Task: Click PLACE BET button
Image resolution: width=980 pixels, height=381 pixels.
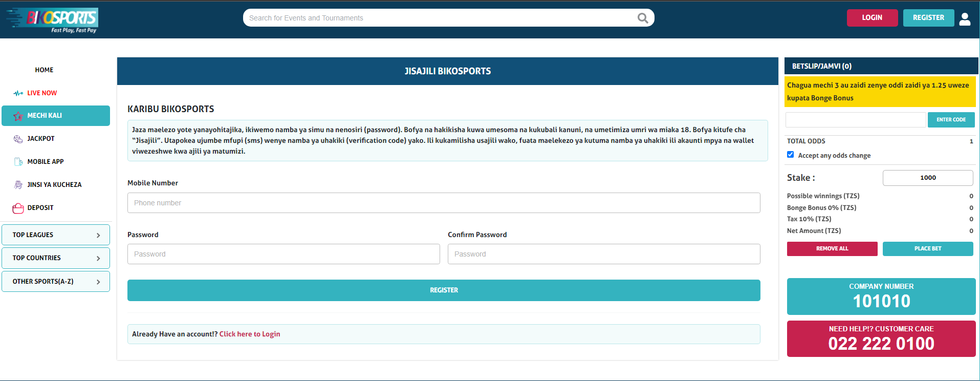Action: tap(928, 248)
